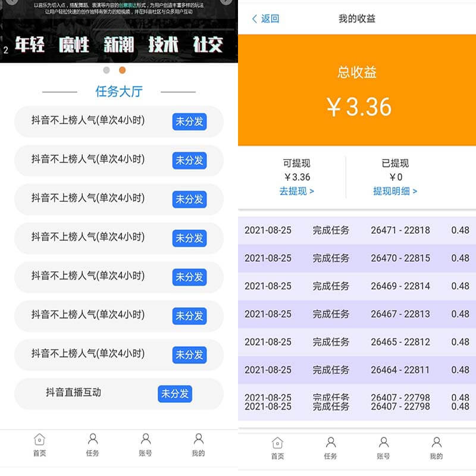Select the gray carousel dot under the banner
The height and width of the screenshot is (476, 476).
(x=107, y=70)
